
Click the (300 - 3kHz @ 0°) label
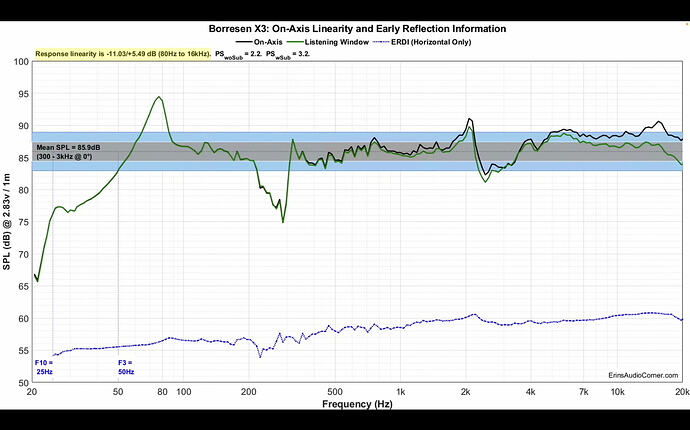pyautogui.click(x=64, y=156)
